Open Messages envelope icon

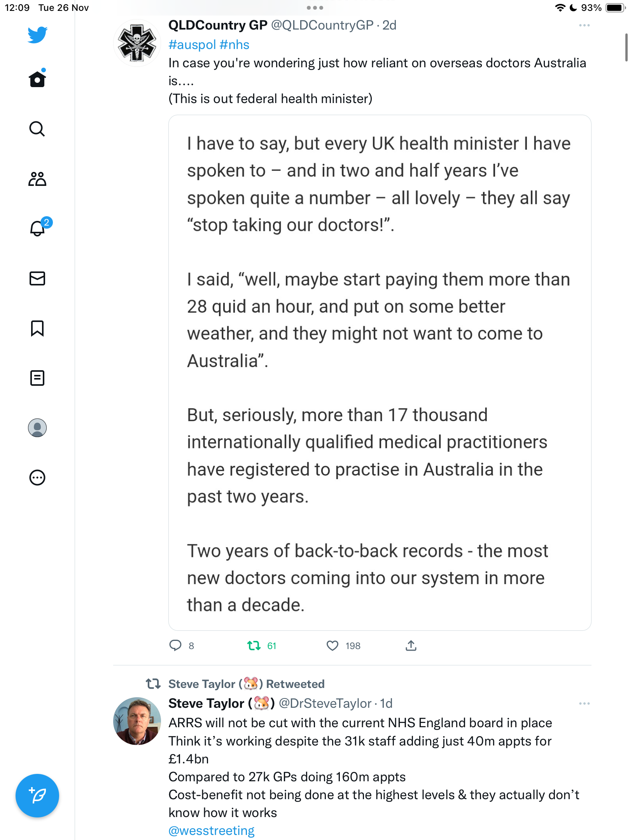pyautogui.click(x=37, y=278)
